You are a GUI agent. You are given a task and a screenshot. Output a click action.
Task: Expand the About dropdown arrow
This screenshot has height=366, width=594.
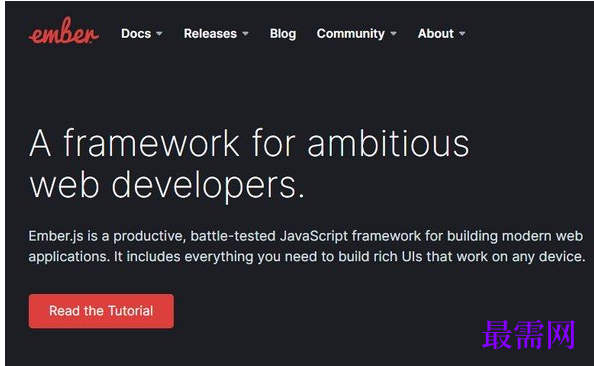coord(462,34)
